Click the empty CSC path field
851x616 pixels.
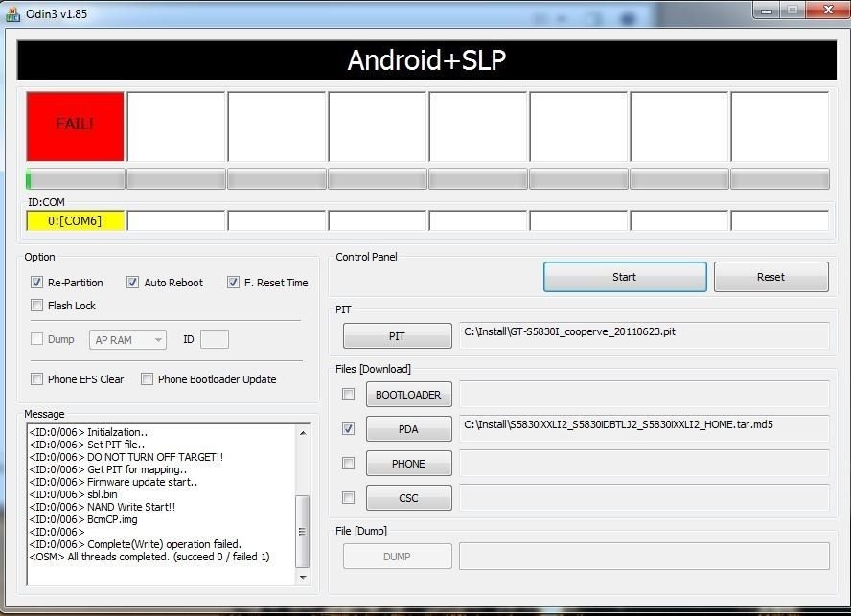pos(644,497)
